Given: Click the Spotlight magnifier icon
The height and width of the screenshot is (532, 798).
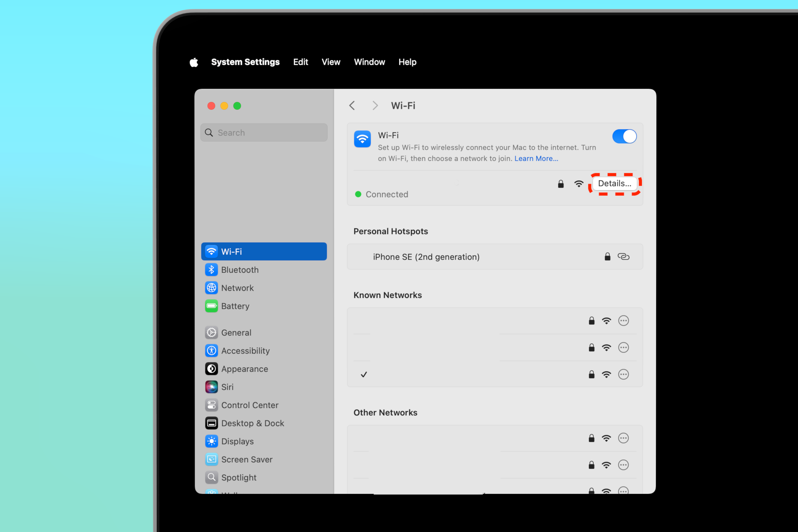Looking at the screenshot, I should (x=211, y=477).
